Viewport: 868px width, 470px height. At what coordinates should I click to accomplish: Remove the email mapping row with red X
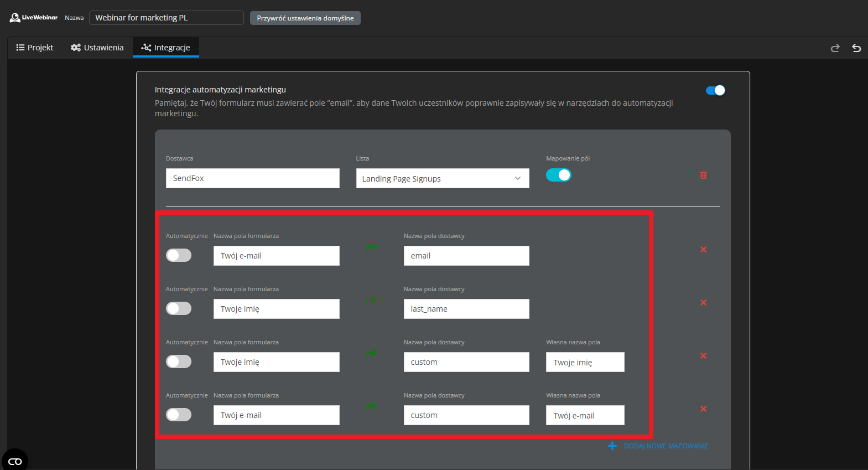[703, 250]
